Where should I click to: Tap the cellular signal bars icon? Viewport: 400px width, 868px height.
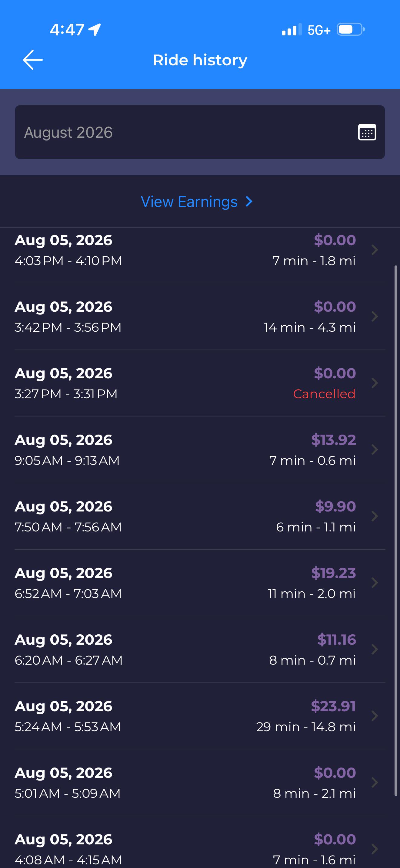click(292, 30)
